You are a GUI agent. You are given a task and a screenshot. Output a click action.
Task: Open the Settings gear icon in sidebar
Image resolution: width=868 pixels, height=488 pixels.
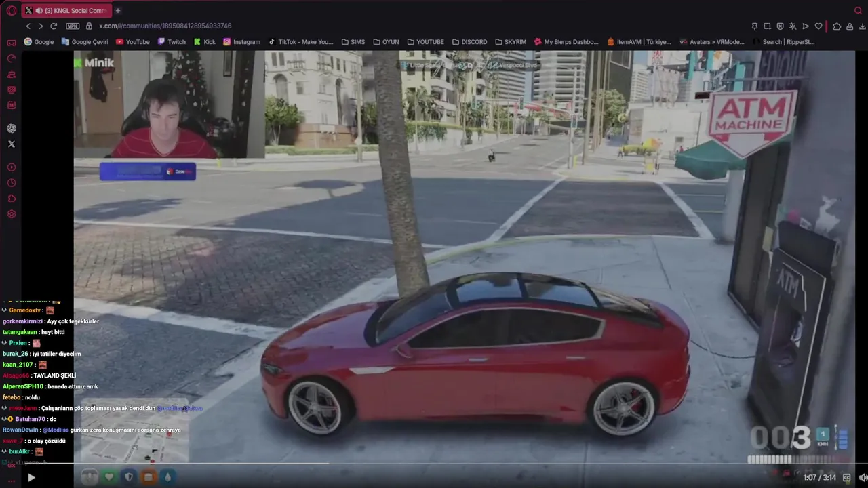pos(12,214)
